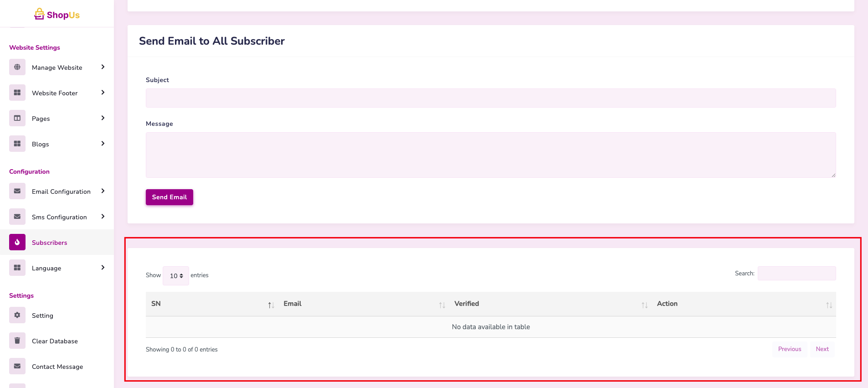The width and height of the screenshot is (868, 388).
Task: Open the Sms Configuration menu item
Action: (x=59, y=217)
